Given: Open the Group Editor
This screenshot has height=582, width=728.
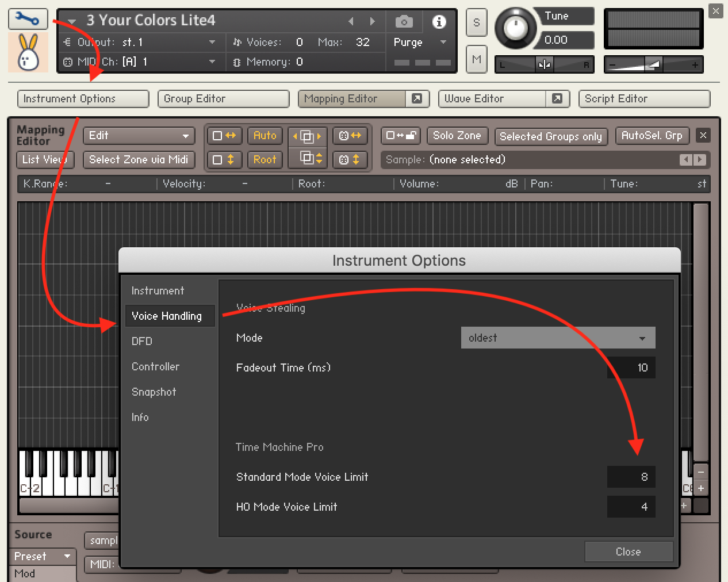Looking at the screenshot, I should point(224,99).
